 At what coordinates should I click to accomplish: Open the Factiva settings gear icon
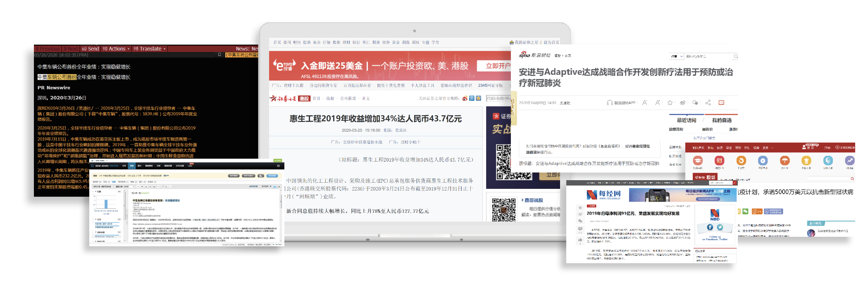(278, 166)
